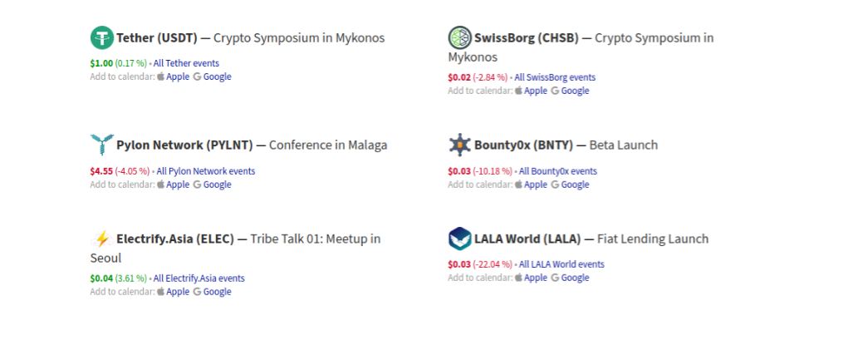Add Tether event to Google calendar
The height and width of the screenshot is (350, 868).
(x=217, y=76)
